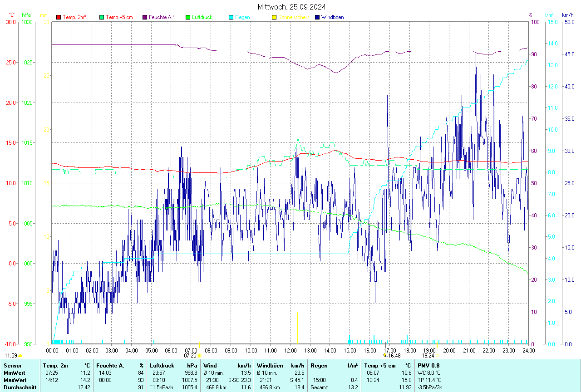Image resolution: width=581 pixels, height=392 pixels.
Task: Click the purple Feuchte A. legend swatch
Action: tap(145, 17)
